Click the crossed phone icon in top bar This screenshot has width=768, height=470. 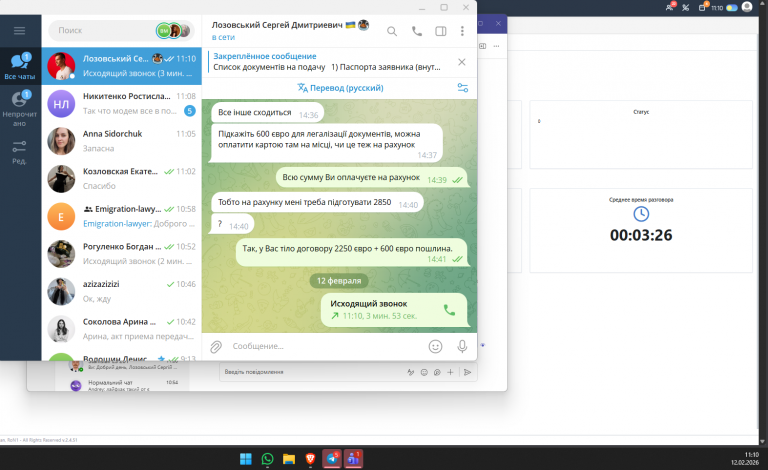[x=686, y=8]
